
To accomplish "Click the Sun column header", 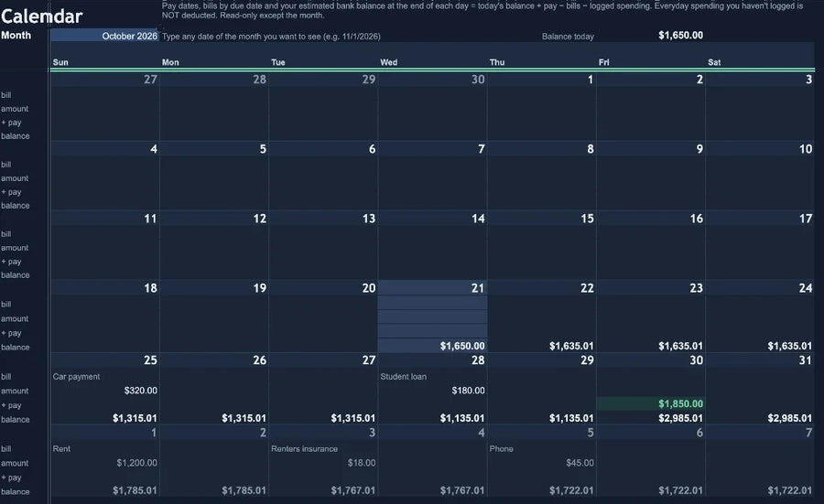I will click(60, 62).
